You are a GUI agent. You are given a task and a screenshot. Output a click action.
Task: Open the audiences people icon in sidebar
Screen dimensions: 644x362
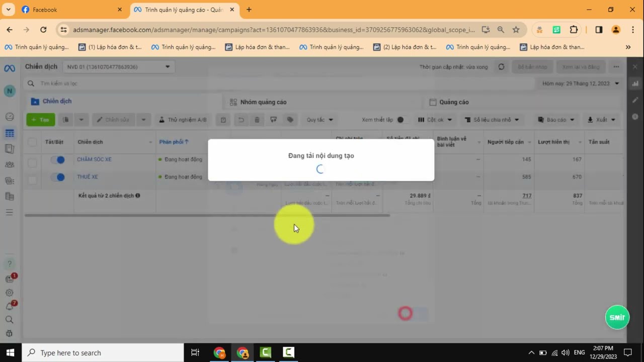[x=9, y=164]
